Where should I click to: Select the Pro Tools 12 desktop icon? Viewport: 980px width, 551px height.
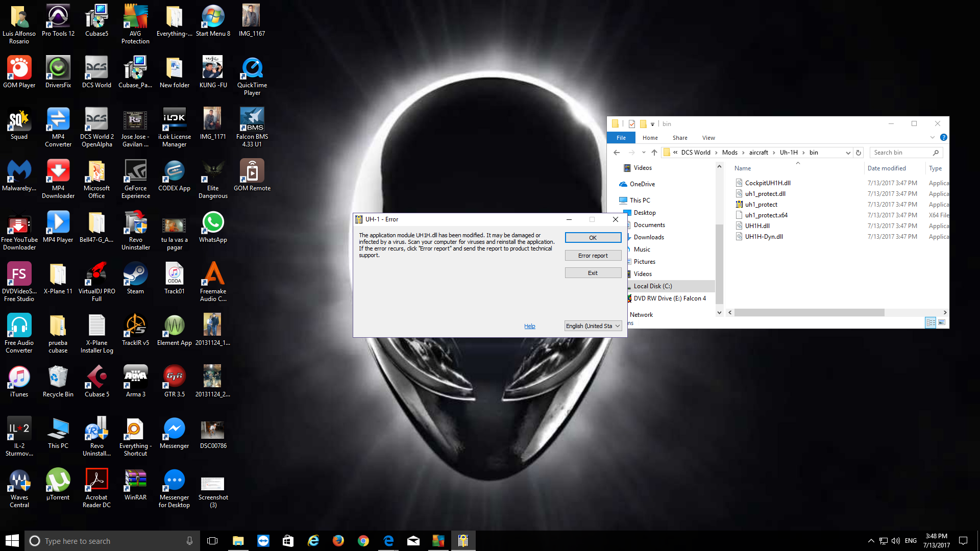tap(58, 20)
